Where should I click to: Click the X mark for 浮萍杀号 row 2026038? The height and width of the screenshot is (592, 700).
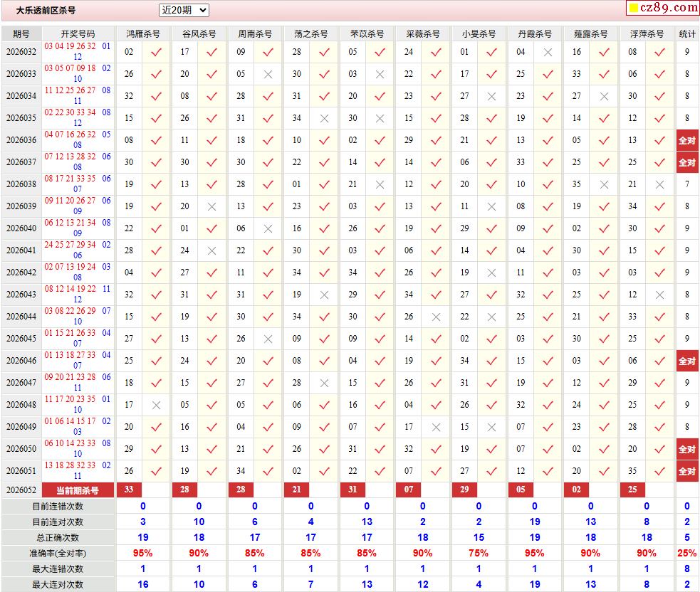660,184
